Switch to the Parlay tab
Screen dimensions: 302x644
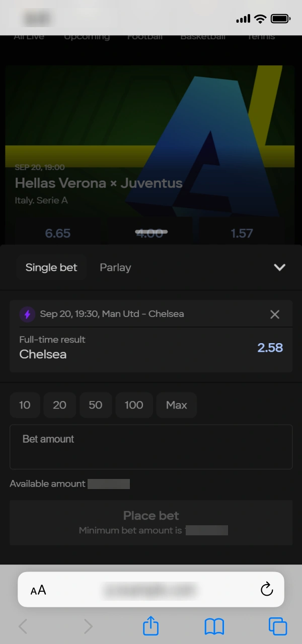click(x=115, y=267)
